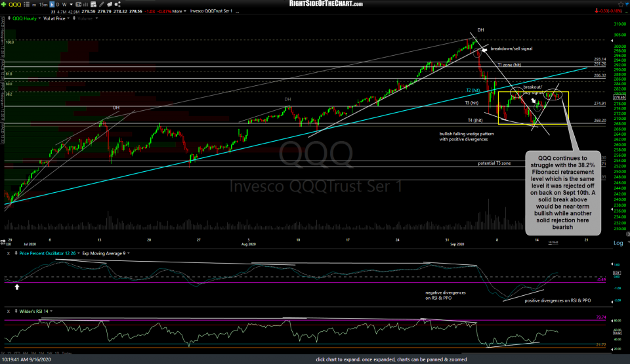Click the red down arrow change indicator
630x364 pixels.
[x=597, y=10]
